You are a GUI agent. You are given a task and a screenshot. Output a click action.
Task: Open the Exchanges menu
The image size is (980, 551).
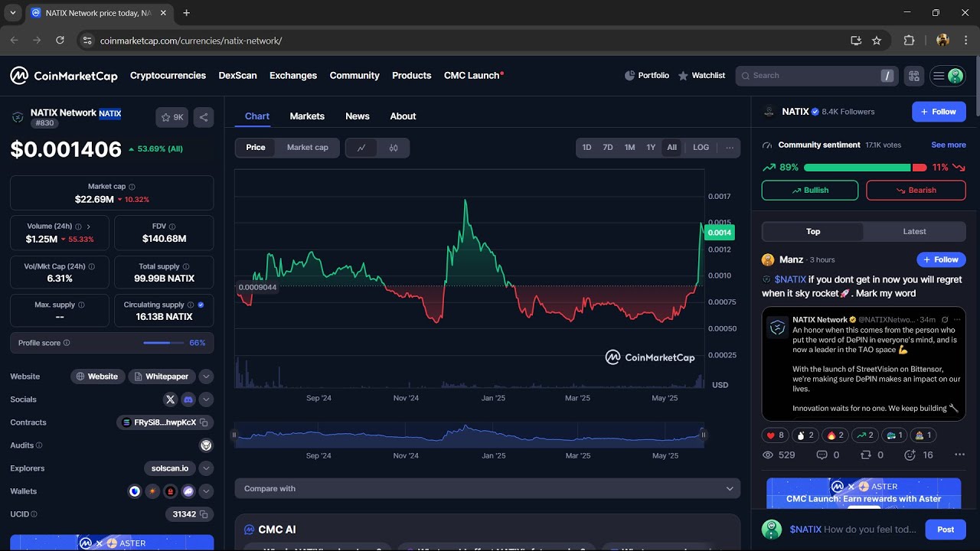293,76
